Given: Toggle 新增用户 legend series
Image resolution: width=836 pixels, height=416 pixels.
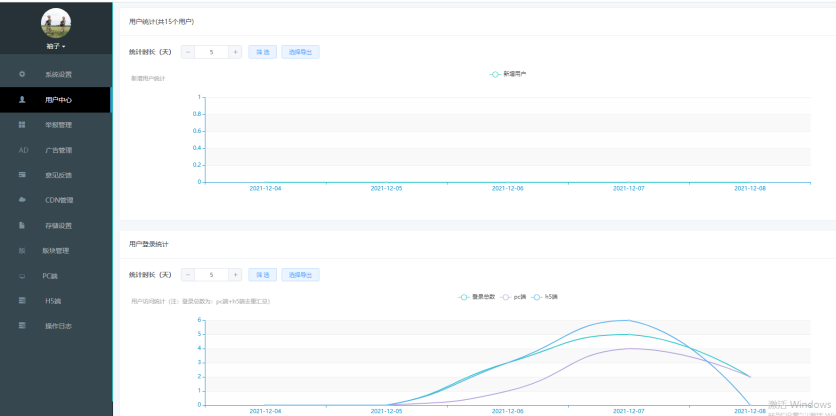Looking at the screenshot, I should click(x=508, y=74).
